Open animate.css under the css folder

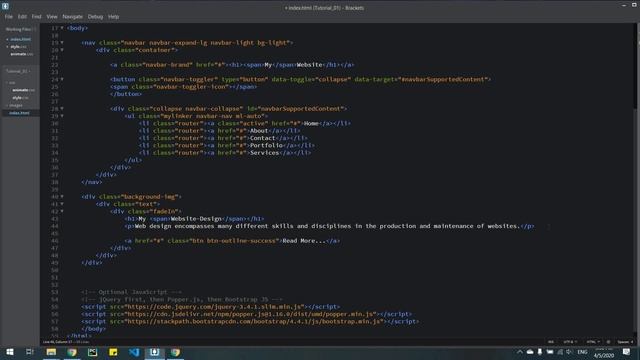pos(23,90)
